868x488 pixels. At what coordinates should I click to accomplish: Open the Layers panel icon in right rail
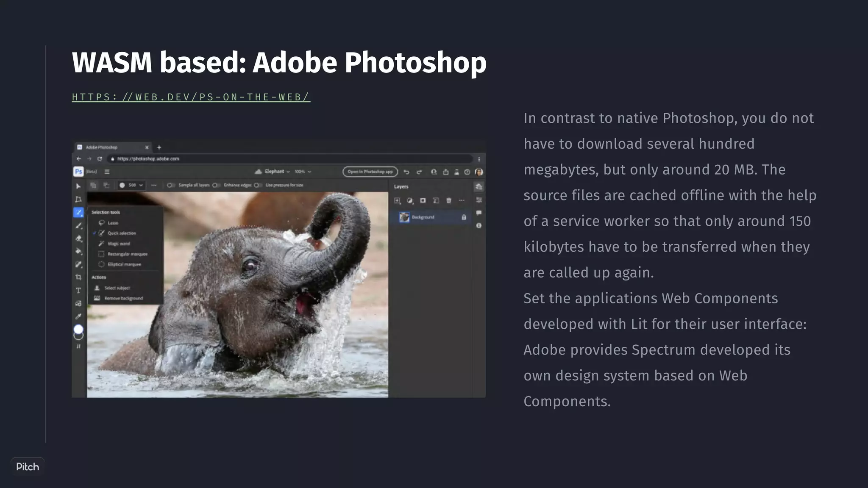479,187
